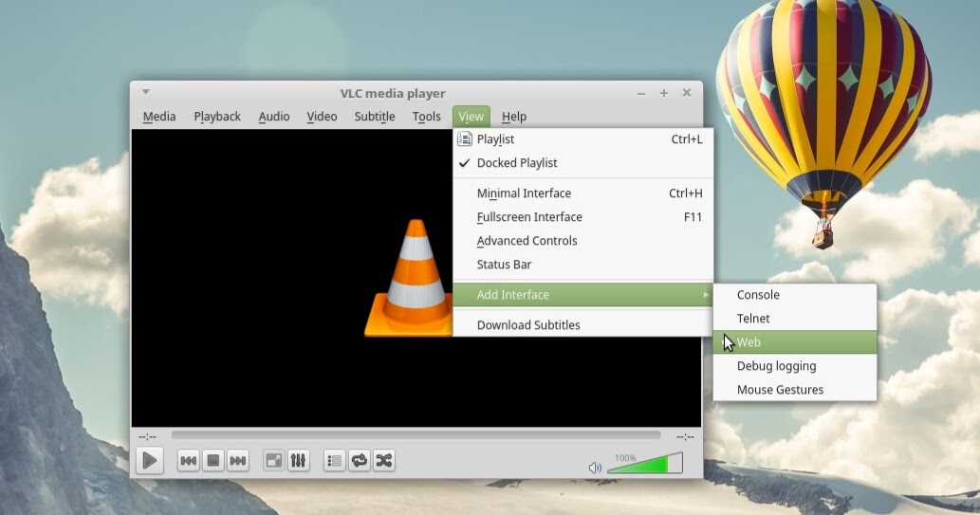Open the Media menu
980x515 pixels.
tap(159, 117)
